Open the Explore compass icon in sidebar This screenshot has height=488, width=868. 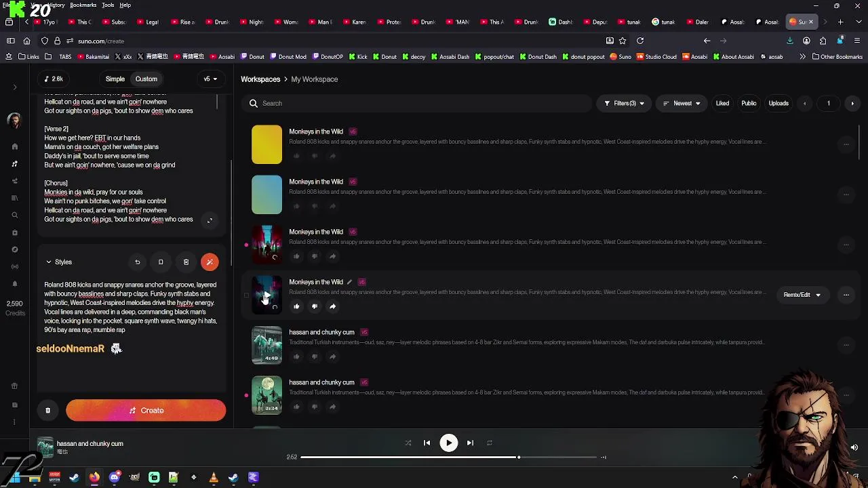pyautogui.click(x=15, y=249)
